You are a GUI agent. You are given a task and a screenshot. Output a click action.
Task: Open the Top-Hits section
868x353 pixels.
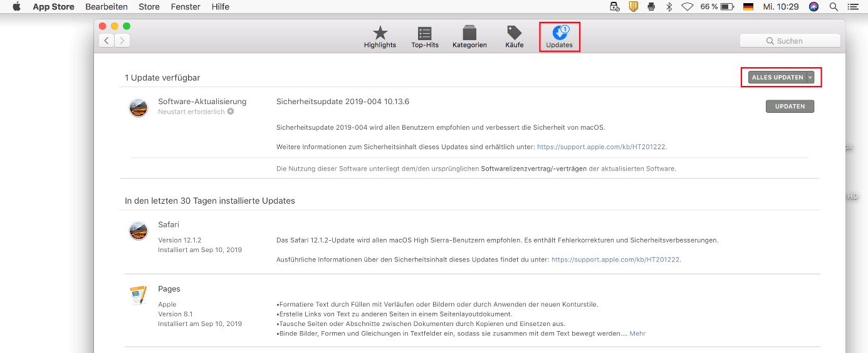pos(425,37)
